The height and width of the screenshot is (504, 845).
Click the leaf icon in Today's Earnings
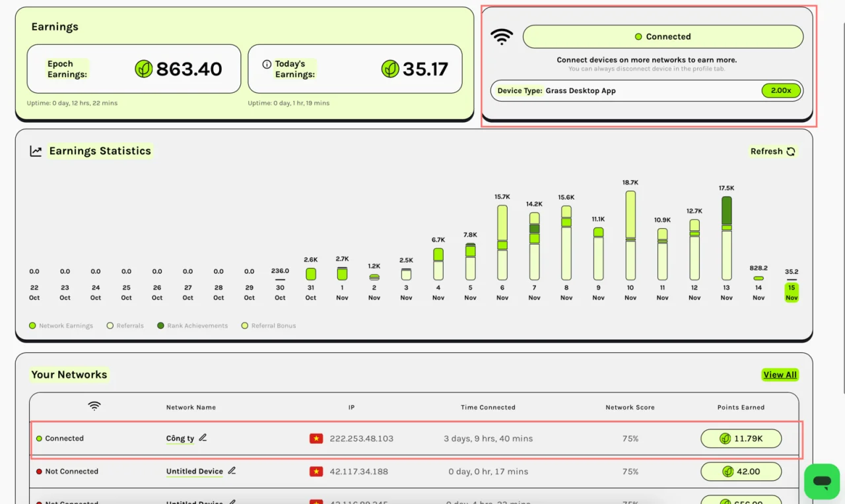pos(390,69)
